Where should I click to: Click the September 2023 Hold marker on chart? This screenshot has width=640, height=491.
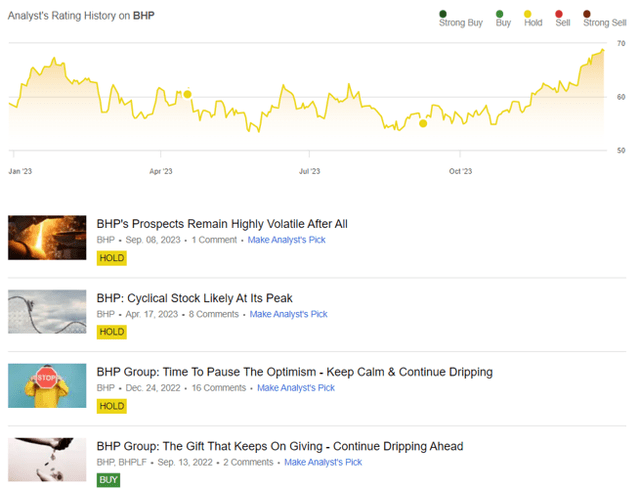coord(423,123)
